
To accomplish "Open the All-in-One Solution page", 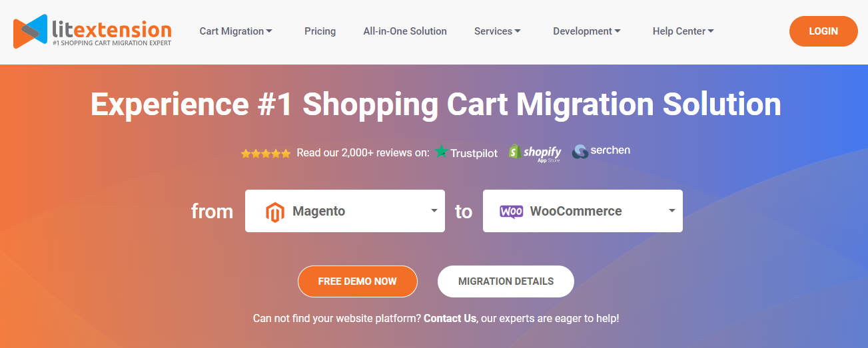I will click(x=405, y=31).
